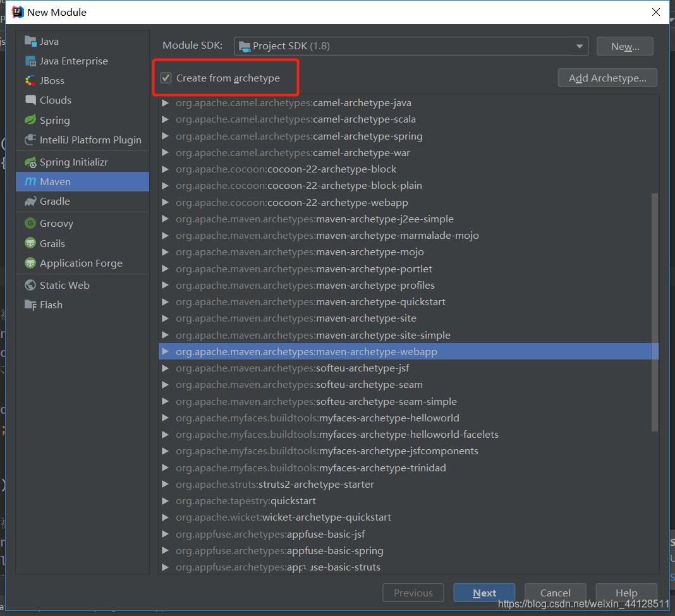675x616 pixels.
Task: Toggle the Create from archetype checkbox
Action: click(x=166, y=78)
